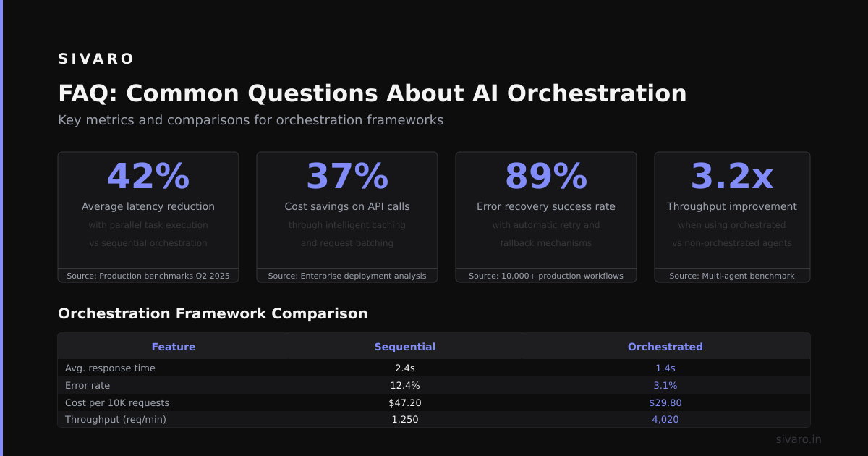Click Source: 10,000+ production workflows
Viewport: 868px width, 456px height.
click(x=546, y=276)
